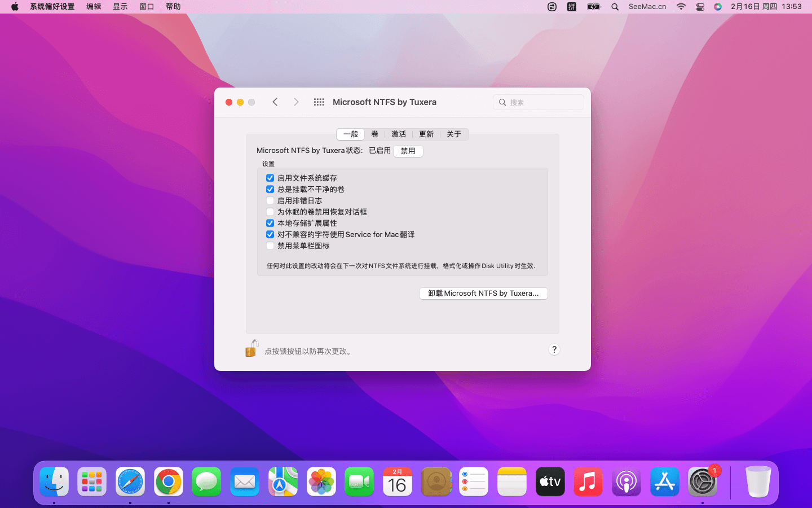This screenshot has width=812, height=508.
Task: Open Spotlight search in menu bar
Action: coord(615,7)
